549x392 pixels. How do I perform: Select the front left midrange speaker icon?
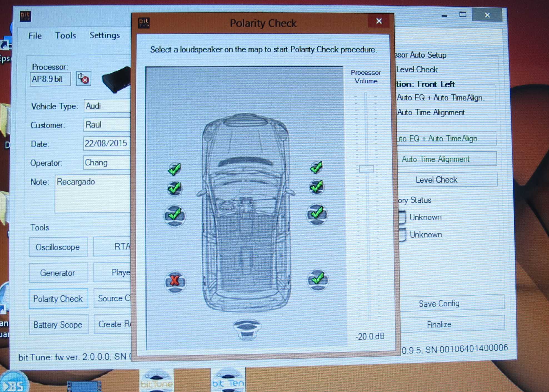click(174, 189)
